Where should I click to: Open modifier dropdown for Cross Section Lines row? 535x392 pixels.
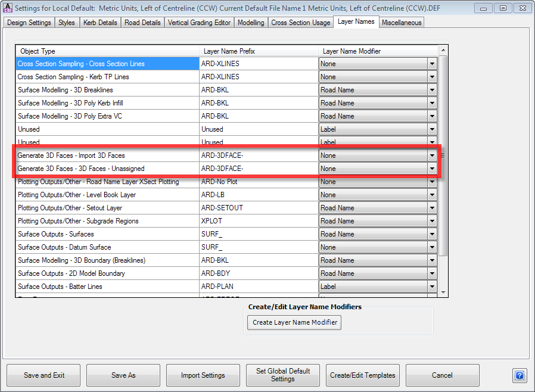point(432,64)
